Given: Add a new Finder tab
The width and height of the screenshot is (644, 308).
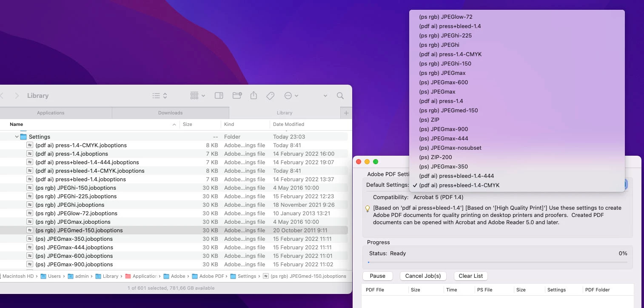Looking at the screenshot, I should (346, 113).
